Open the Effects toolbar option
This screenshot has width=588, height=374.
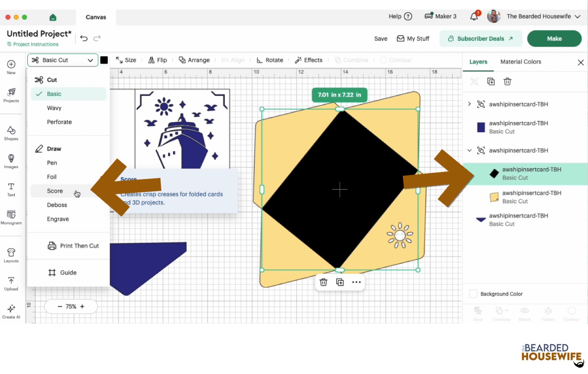pyautogui.click(x=309, y=60)
